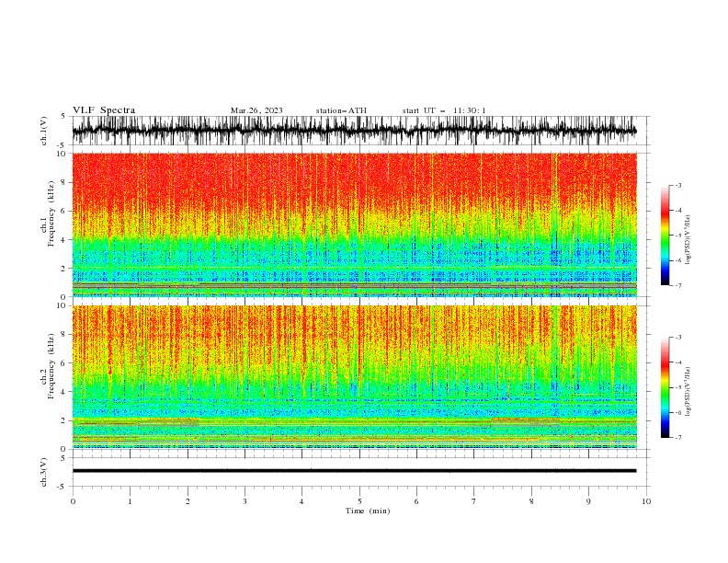Click the log(PSD) label beside ch.1 colorbar
This screenshot has height=563, width=728.
(x=688, y=240)
